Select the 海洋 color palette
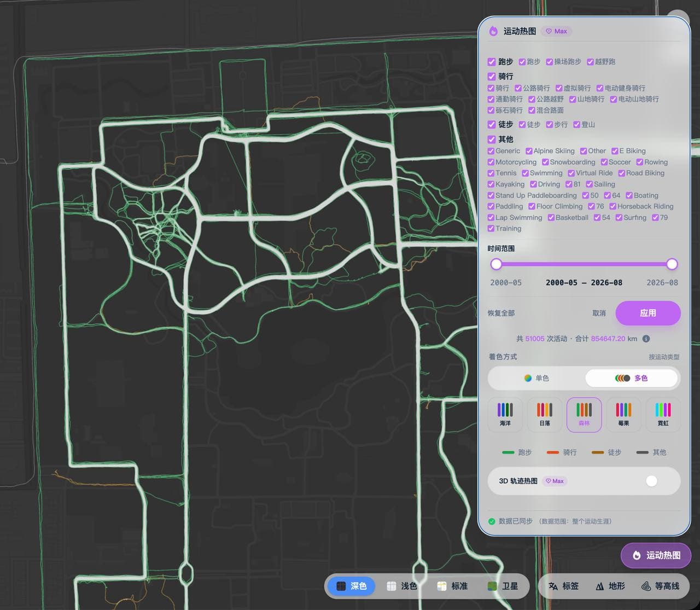Screen dimensions: 700x610 point(505,414)
